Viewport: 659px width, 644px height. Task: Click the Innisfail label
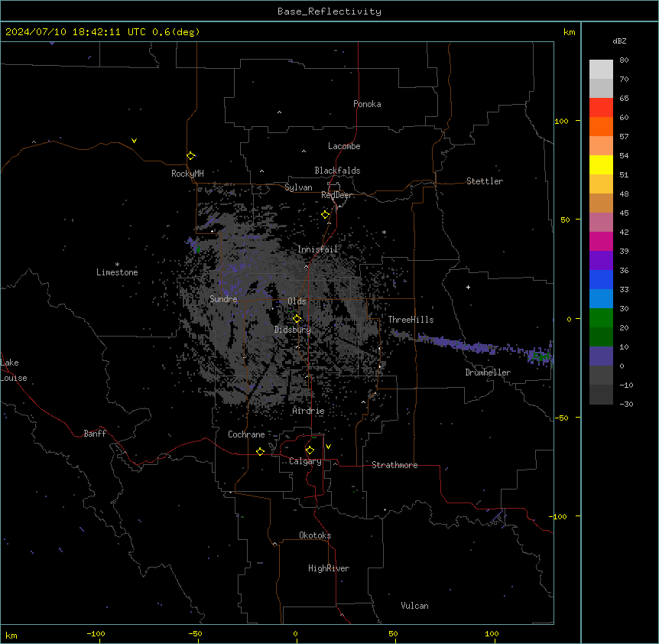click(317, 249)
